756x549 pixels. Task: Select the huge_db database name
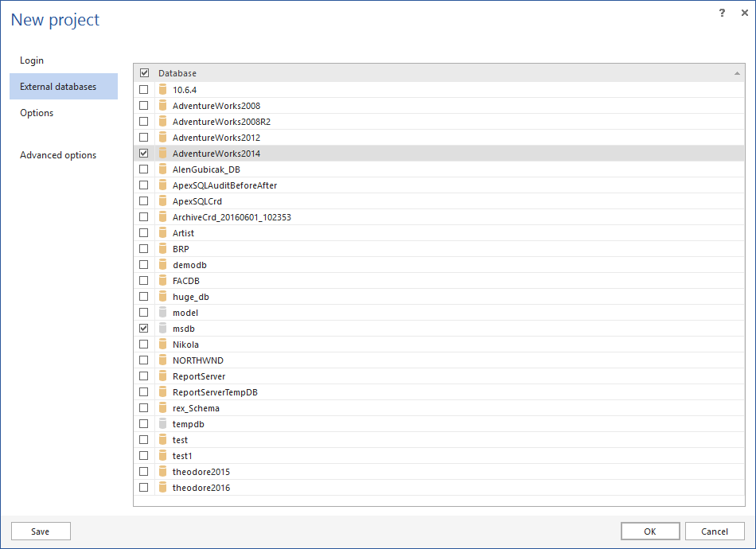[191, 297]
